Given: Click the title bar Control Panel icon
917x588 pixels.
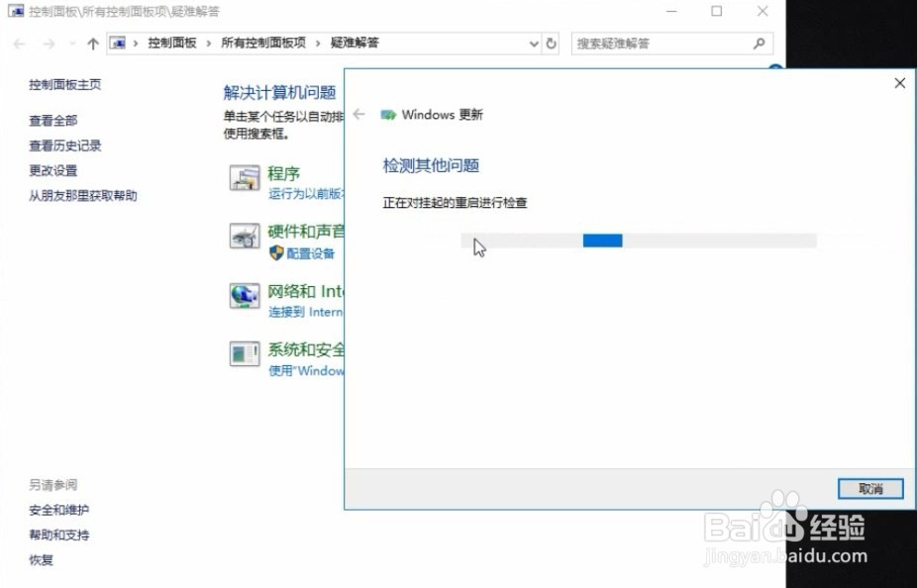Looking at the screenshot, I should coord(17,11).
